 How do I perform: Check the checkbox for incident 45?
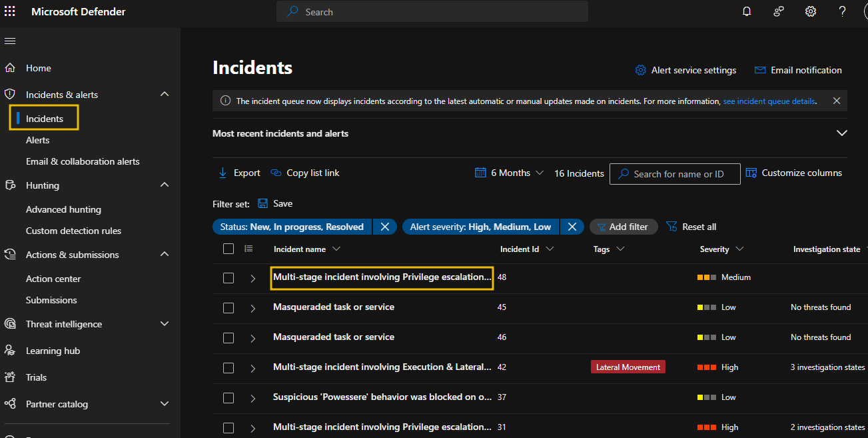pyautogui.click(x=228, y=307)
